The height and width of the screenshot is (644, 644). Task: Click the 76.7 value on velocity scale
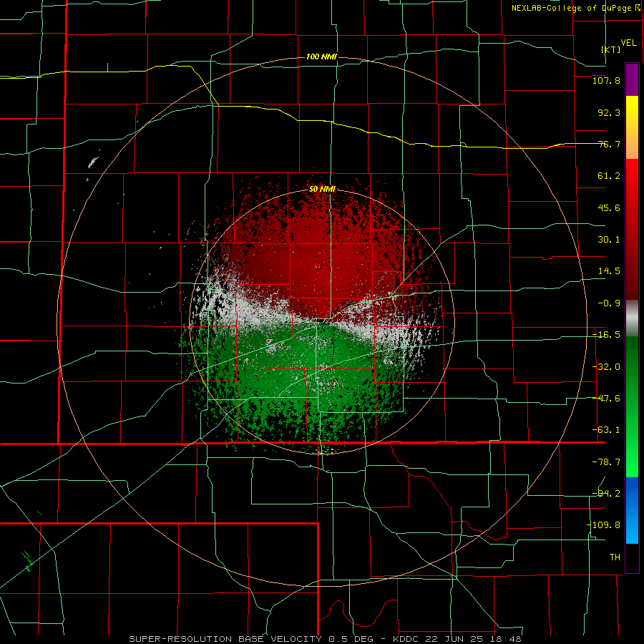point(609,145)
